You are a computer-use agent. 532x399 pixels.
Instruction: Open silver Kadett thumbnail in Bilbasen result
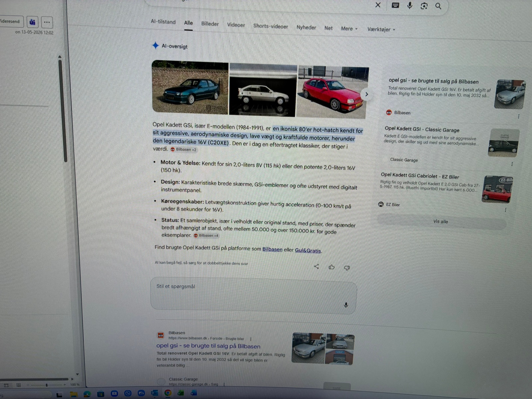coord(308,348)
